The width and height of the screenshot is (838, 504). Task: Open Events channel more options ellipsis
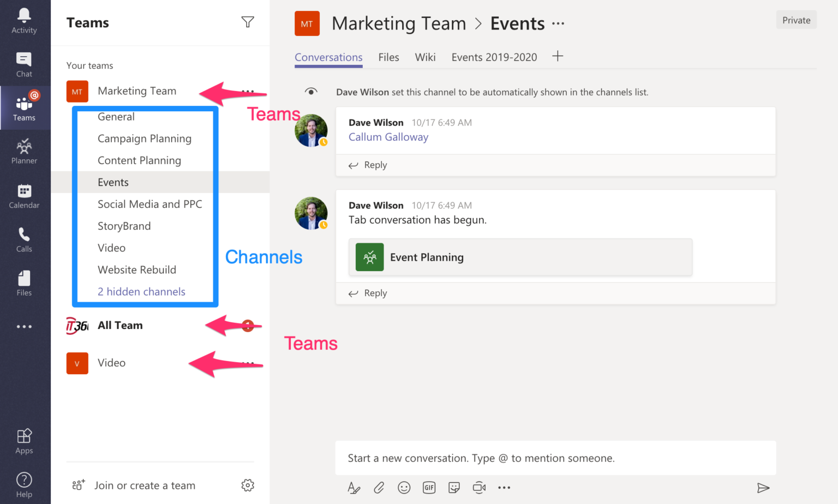pos(558,24)
